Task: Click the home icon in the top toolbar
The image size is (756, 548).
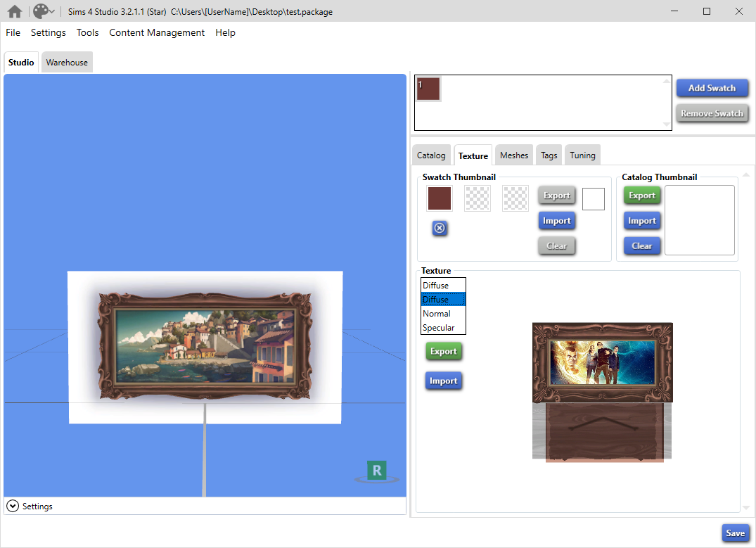Action: point(14,11)
